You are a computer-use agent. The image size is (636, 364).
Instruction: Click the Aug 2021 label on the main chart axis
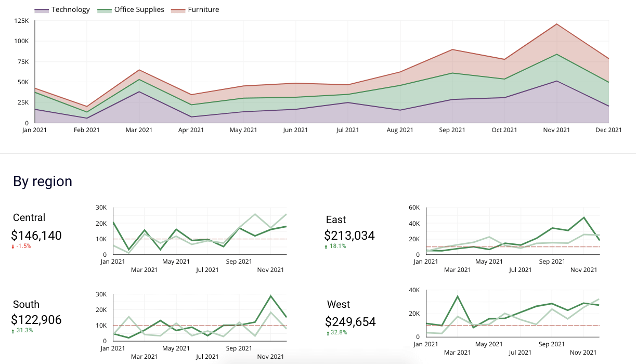[400, 130]
